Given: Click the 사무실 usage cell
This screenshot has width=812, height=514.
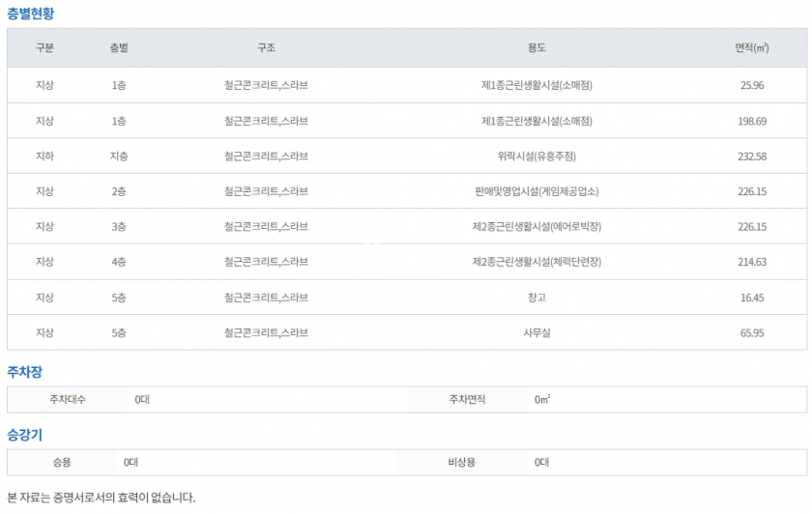Looking at the screenshot, I should pos(536,333).
